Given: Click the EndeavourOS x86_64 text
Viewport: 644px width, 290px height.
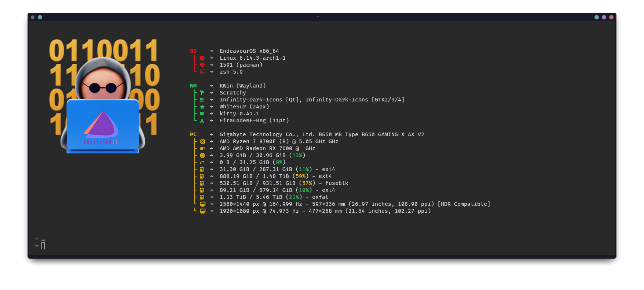Looking at the screenshot, I should pos(249,51).
